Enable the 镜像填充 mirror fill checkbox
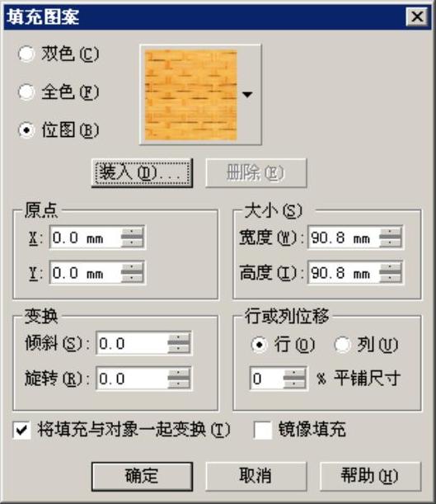Image resolution: width=436 pixels, height=504 pixels. click(x=263, y=430)
